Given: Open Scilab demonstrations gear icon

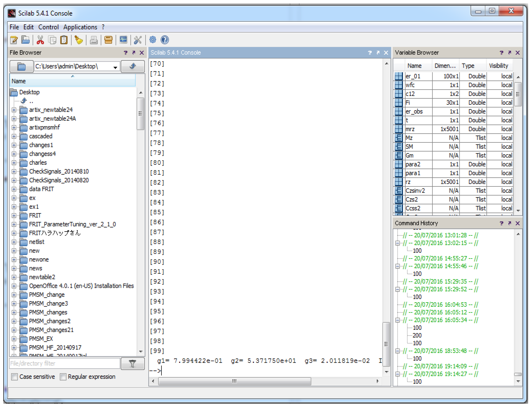Looking at the screenshot, I should click(x=153, y=40).
